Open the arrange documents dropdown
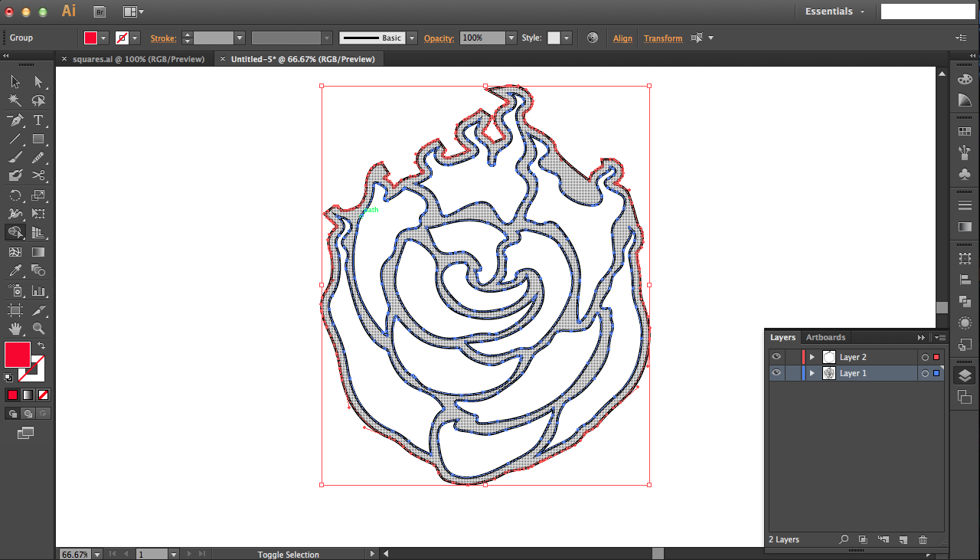Screen dimensions: 980x560 (x=134, y=11)
